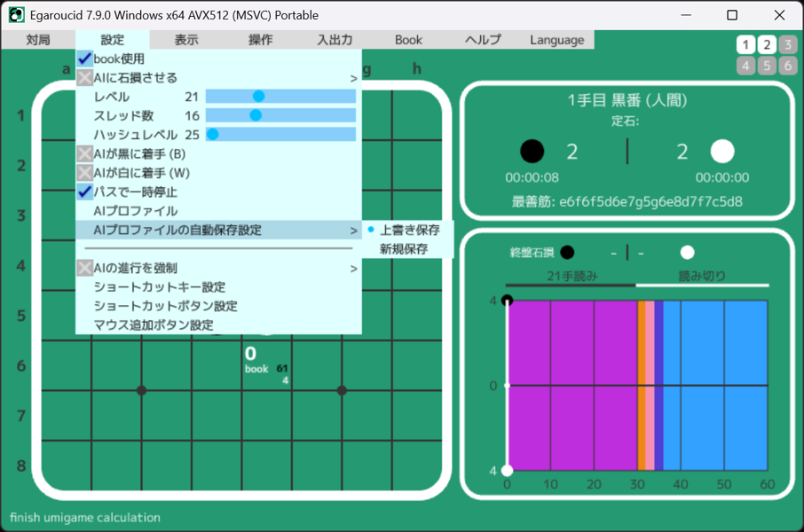The image size is (804, 532).
Task: Expand AIプロファイルの自動保存設定 submenu arrow
Action: pyautogui.click(x=353, y=231)
